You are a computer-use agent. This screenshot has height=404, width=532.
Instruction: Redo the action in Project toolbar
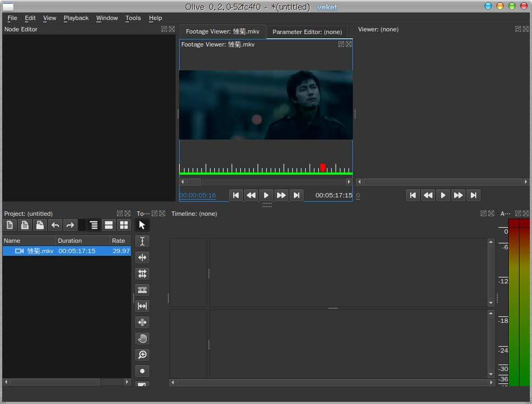coord(70,225)
